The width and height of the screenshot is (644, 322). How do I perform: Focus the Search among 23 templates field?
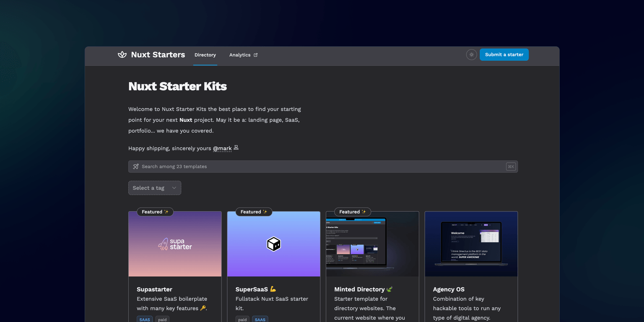tap(323, 166)
